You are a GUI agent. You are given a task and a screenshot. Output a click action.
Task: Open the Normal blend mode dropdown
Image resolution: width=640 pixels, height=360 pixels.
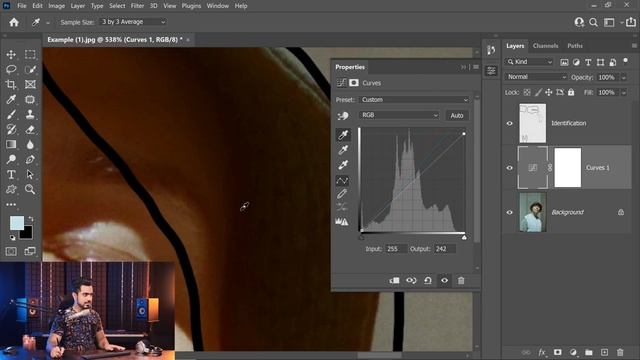pyautogui.click(x=536, y=77)
